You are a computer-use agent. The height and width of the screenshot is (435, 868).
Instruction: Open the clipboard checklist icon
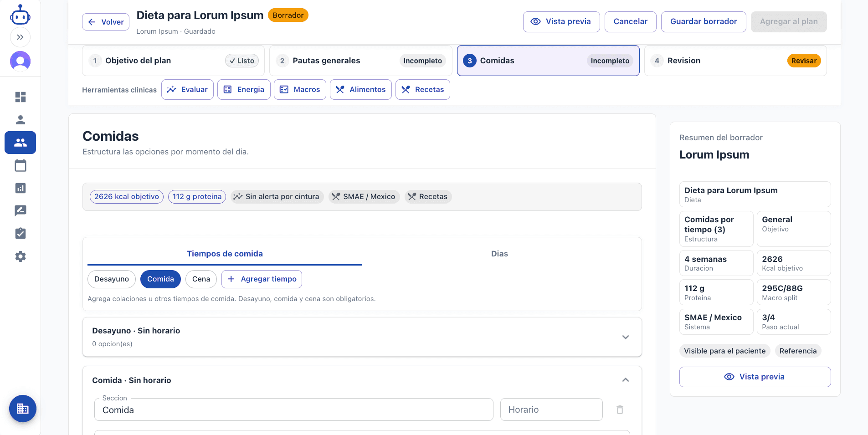click(x=21, y=234)
